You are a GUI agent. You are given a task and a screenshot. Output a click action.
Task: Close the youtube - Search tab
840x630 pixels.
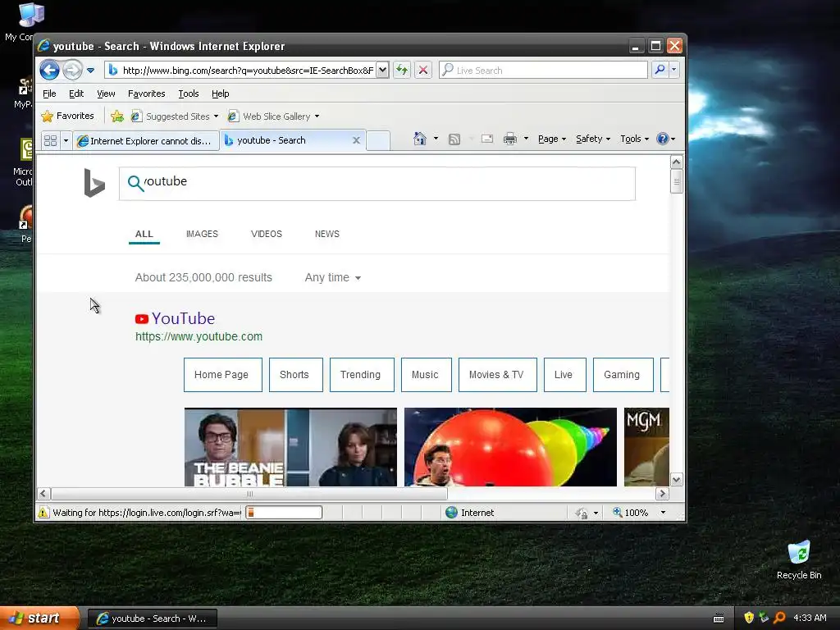pos(356,140)
